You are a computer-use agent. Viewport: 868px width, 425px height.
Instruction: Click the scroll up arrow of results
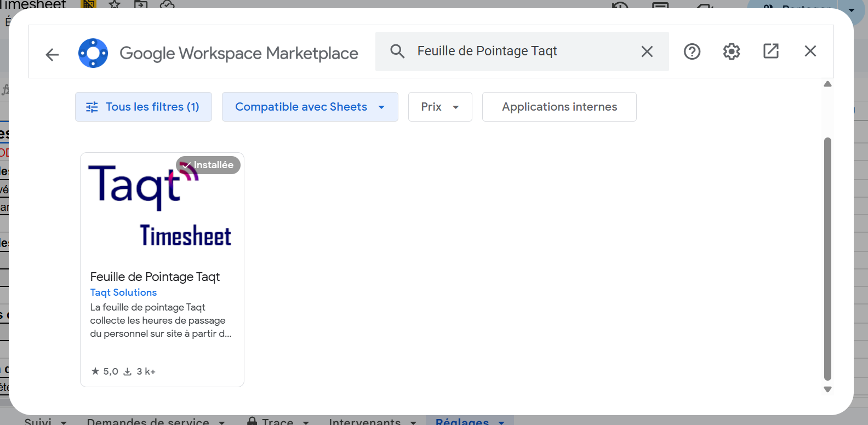coord(827,84)
